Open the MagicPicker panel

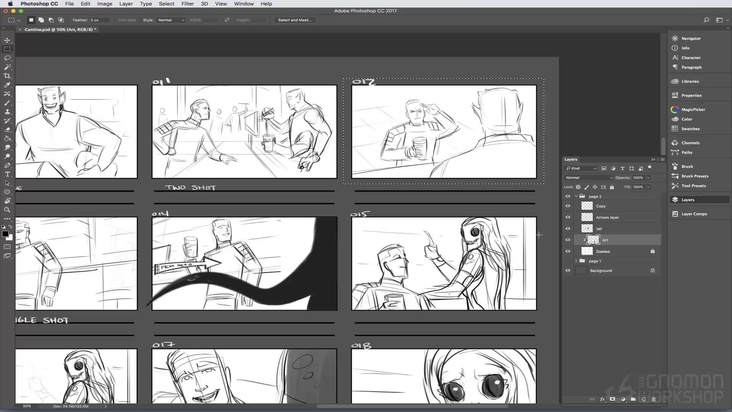click(x=688, y=110)
